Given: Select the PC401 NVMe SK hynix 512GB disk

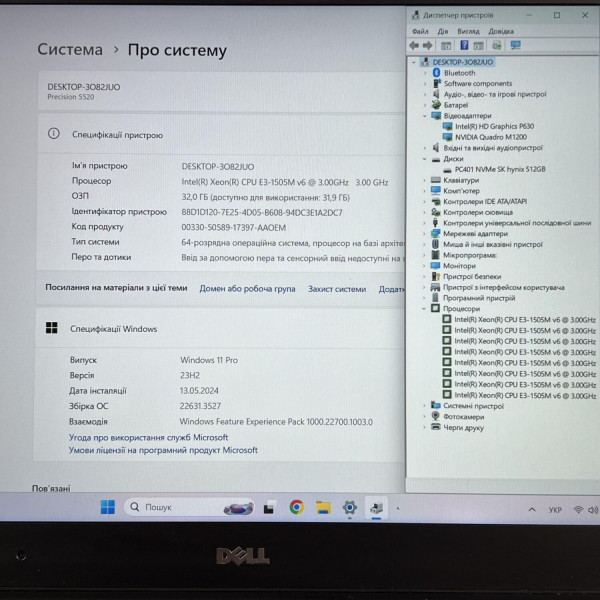Looking at the screenshot, I should pos(500,169).
